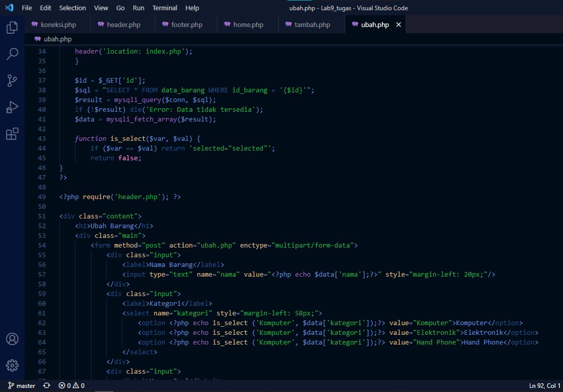Open the Edit menu
Viewport: 563px width, 392px height.
tap(45, 8)
